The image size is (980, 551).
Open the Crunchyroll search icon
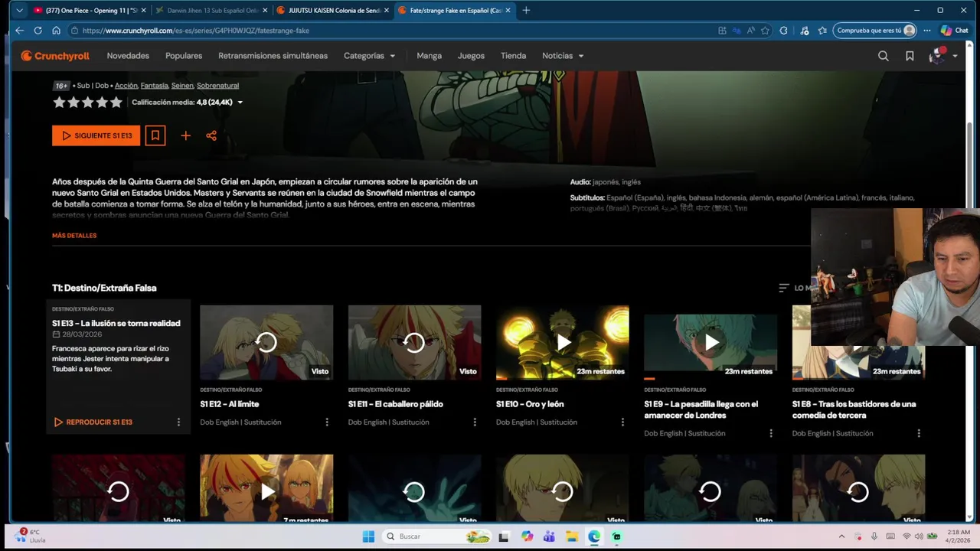point(883,56)
